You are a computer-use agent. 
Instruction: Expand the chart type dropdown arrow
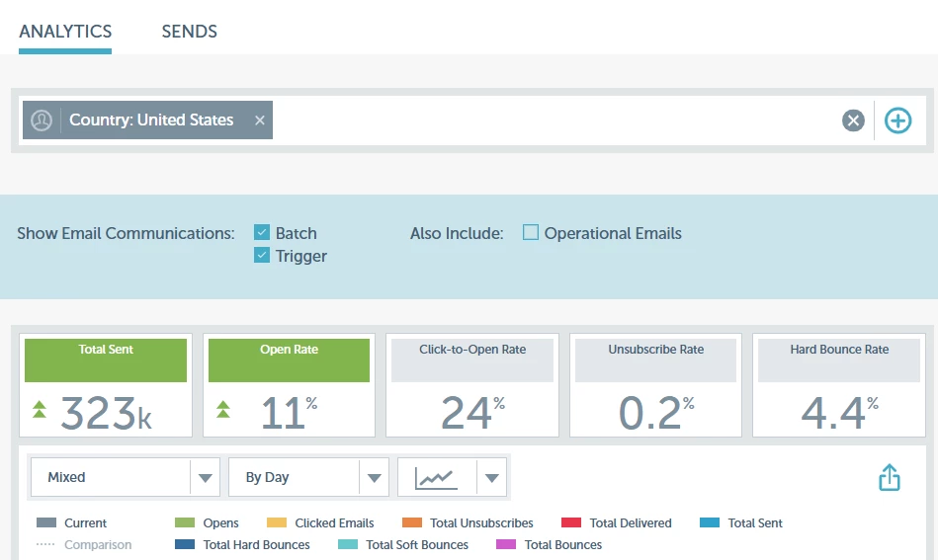[491, 477]
